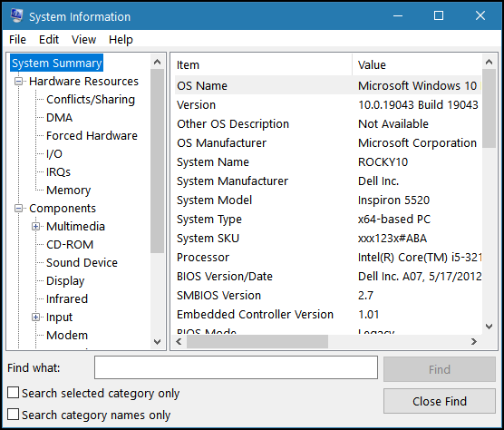
Task: Maximize the System Information window
Action: click(x=439, y=15)
